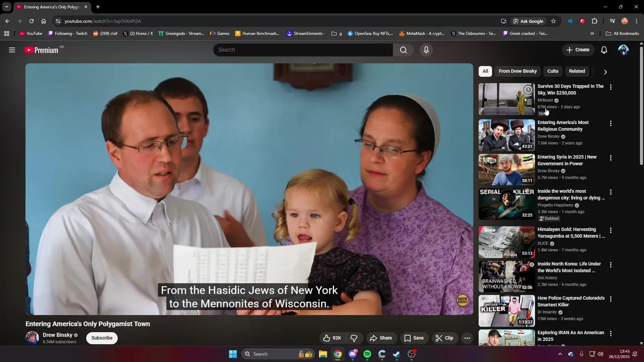Screen dimensions: 644x362
Task: Click the page vertical scrollbar
Action: click(x=641, y=106)
